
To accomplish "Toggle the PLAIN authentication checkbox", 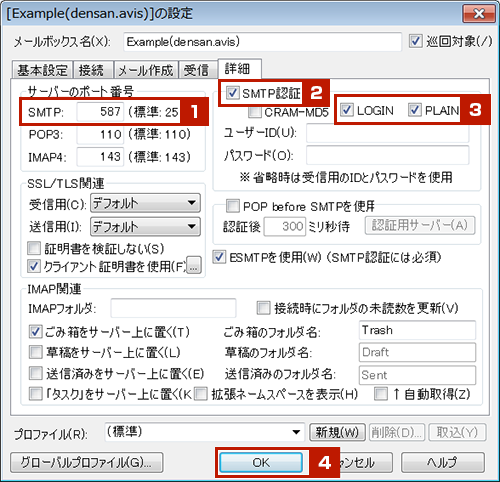I will pyautogui.click(x=415, y=110).
